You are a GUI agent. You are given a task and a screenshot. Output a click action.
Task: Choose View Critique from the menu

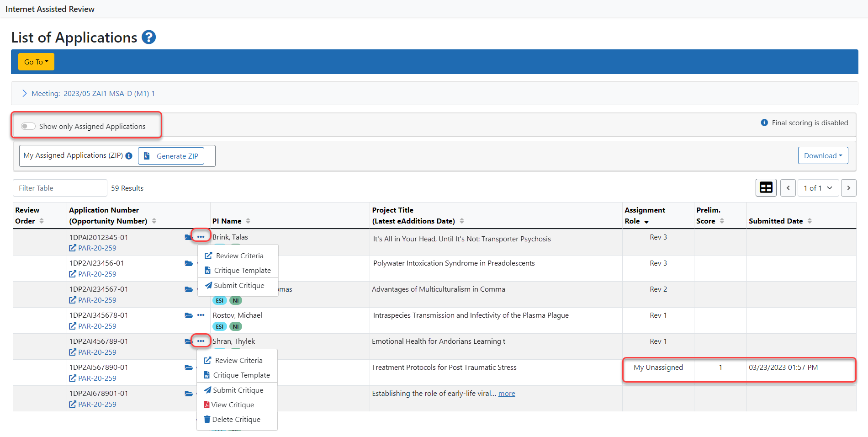(x=229, y=405)
